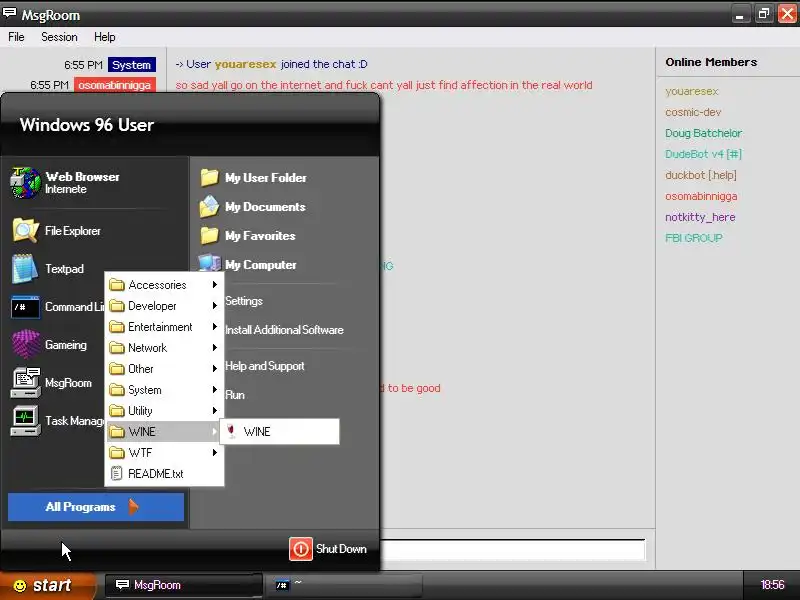Viewport: 800px width, 600px height.
Task: Open the Textpad notepad icon
Action: tap(25, 268)
